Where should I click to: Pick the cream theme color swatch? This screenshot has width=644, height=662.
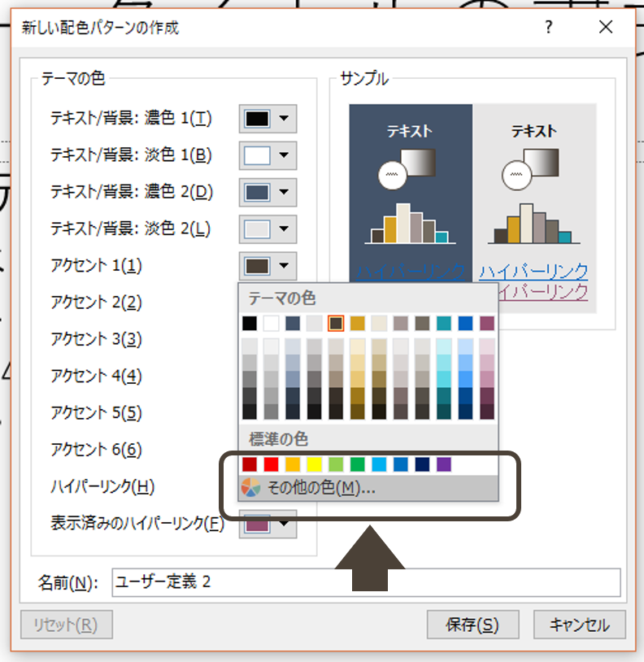(379, 324)
